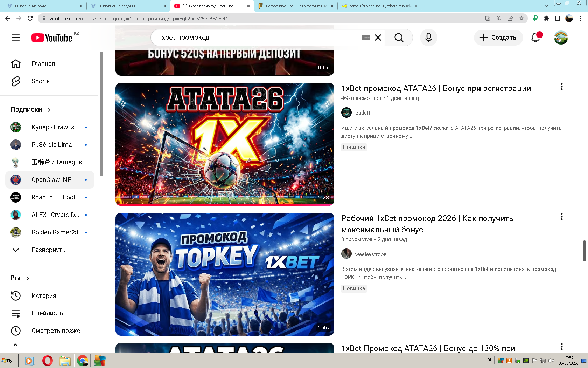Toggle the browser side panel icon
588x368 pixels.
click(x=558, y=19)
